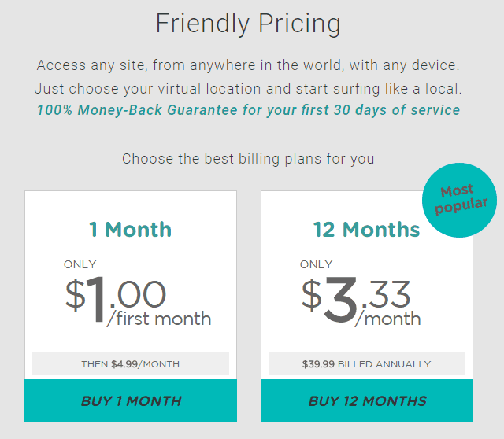This screenshot has height=439, width=504.
Task: Click Choose the best billing plans text
Action: tap(248, 159)
